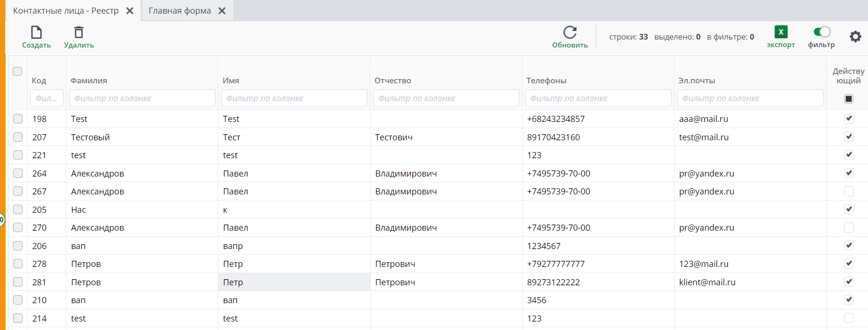The height and width of the screenshot is (330, 868).
Task: Switch to the Главная форма tab
Action: pos(180,11)
